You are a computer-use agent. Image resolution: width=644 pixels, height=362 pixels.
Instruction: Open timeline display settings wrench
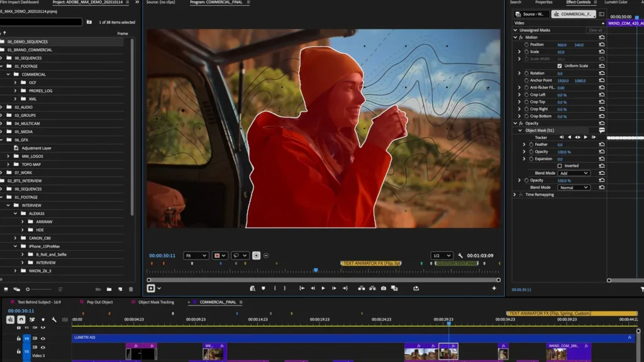54,319
